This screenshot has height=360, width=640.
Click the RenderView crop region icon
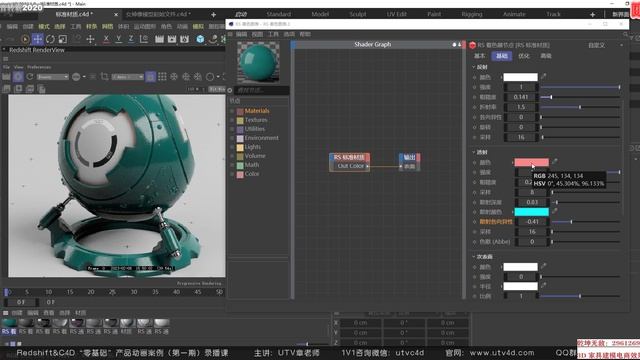click(104, 76)
